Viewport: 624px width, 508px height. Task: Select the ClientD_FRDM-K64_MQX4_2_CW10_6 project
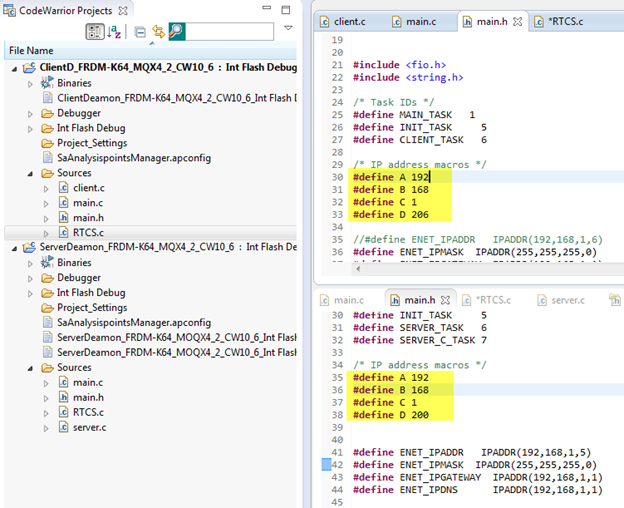click(168, 67)
